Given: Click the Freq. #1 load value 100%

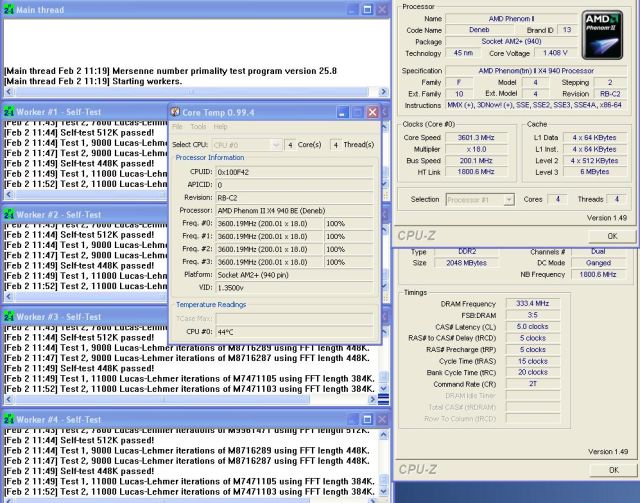Looking at the screenshot, I should (x=349, y=236).
